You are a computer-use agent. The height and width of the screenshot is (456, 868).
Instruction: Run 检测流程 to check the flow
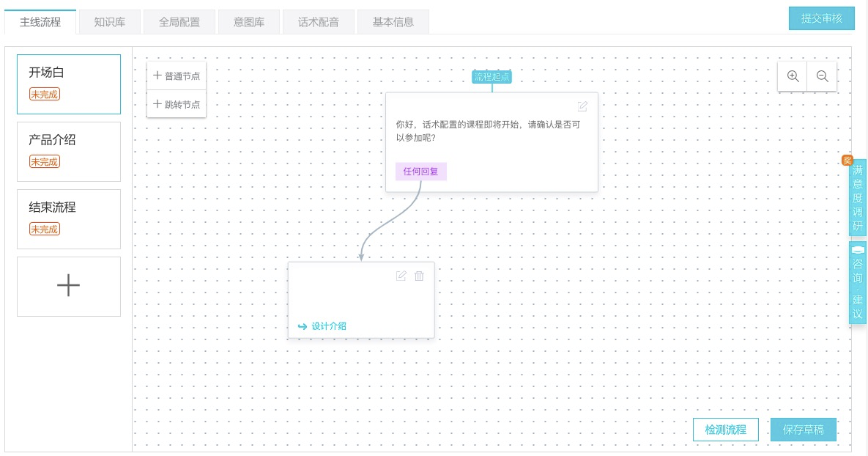726,430
